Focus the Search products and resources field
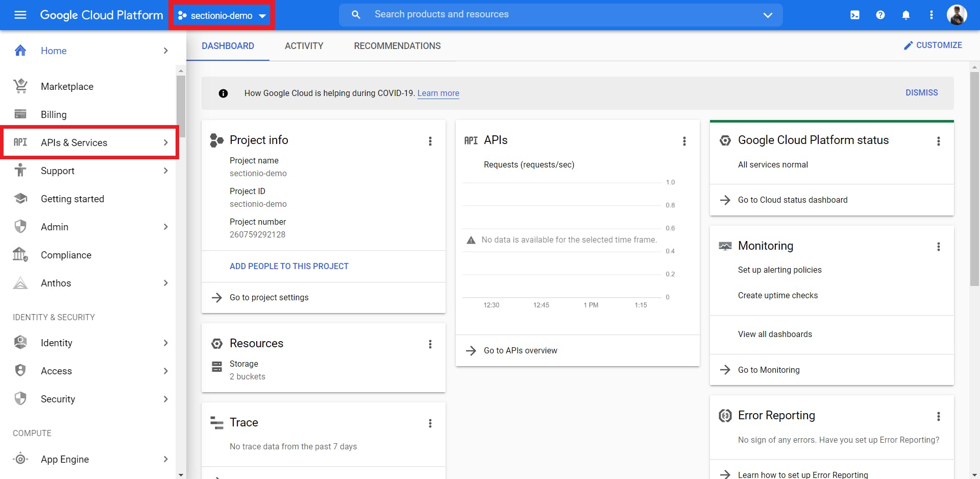Viewport: 980px width, 479px height. pos(561,15)
